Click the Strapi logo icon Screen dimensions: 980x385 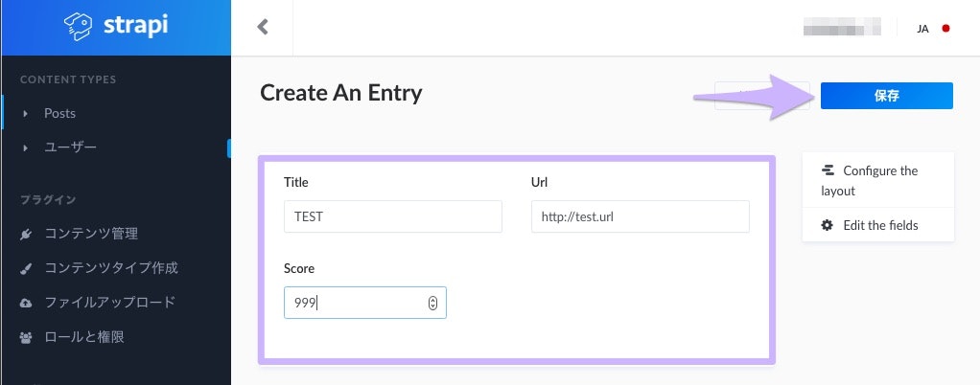pos(82,27)
